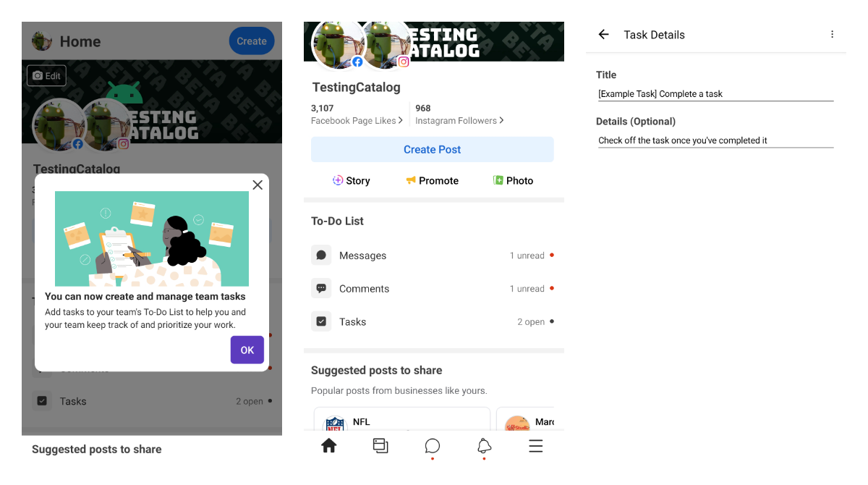Image resolution: width=868 pixels, height=485 pixels.
Task: Go back using the Task Details back arrow
Action: (604, 34)
